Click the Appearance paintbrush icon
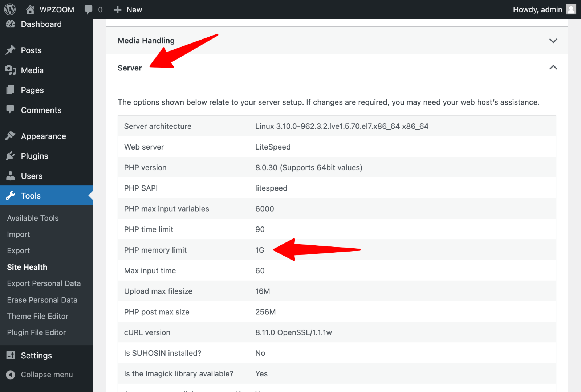581x392 pixels. click(11, 136)
